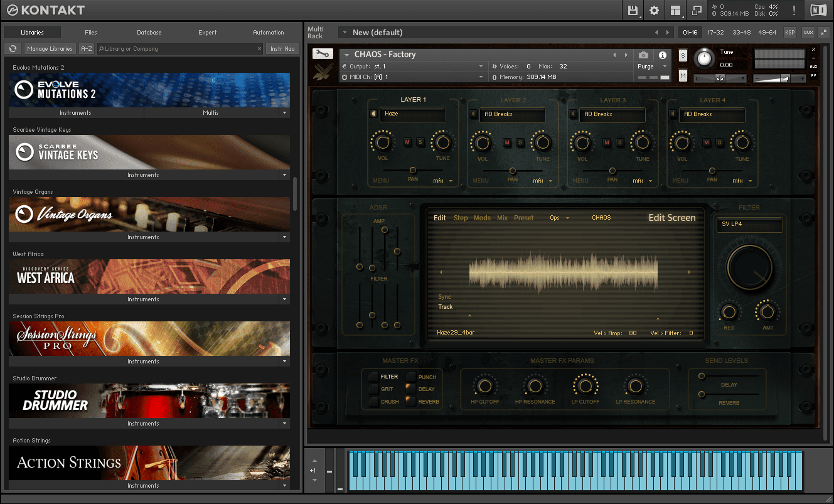834x504 pixels.
Task: Click the waveform previous left arrow
Action: [441, 272]
